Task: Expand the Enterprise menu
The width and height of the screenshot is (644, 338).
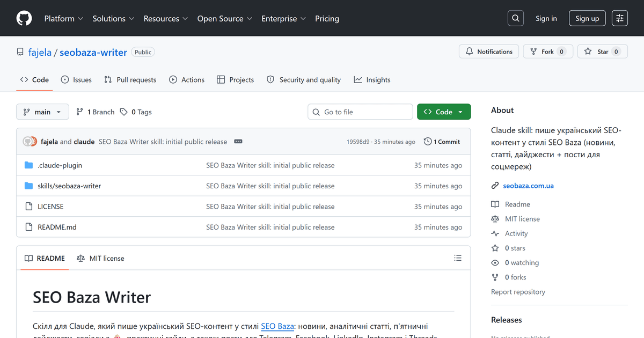Action: click(283, 18)
